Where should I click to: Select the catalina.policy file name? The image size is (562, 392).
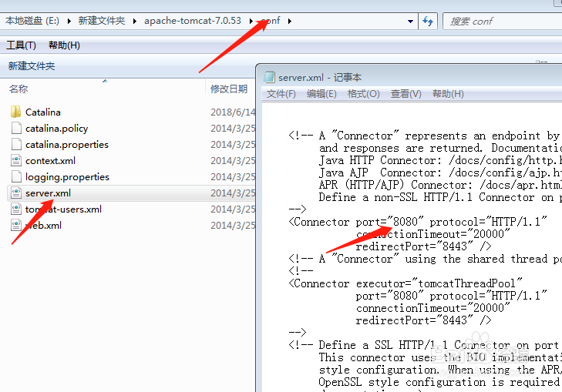point(56,128)
